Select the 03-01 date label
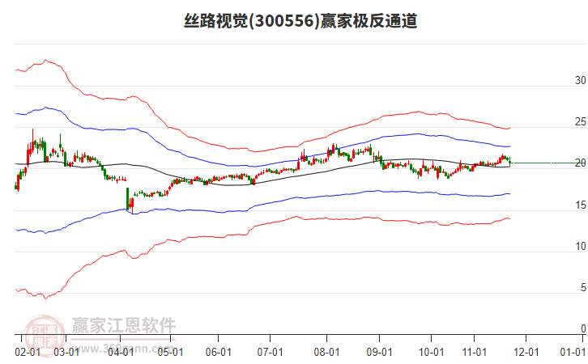 pyautogui.click(x=66, y=353)
